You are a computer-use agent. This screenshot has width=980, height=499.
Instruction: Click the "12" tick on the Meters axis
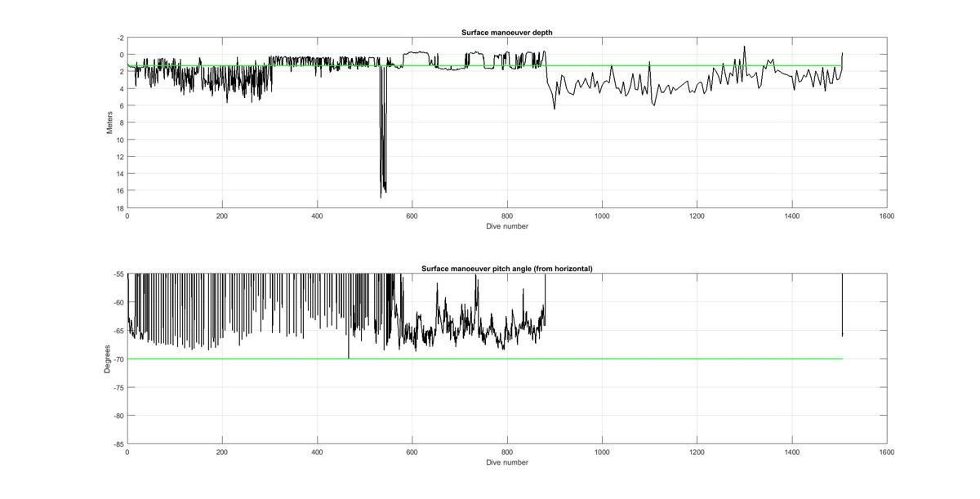(x=120, y=157)
